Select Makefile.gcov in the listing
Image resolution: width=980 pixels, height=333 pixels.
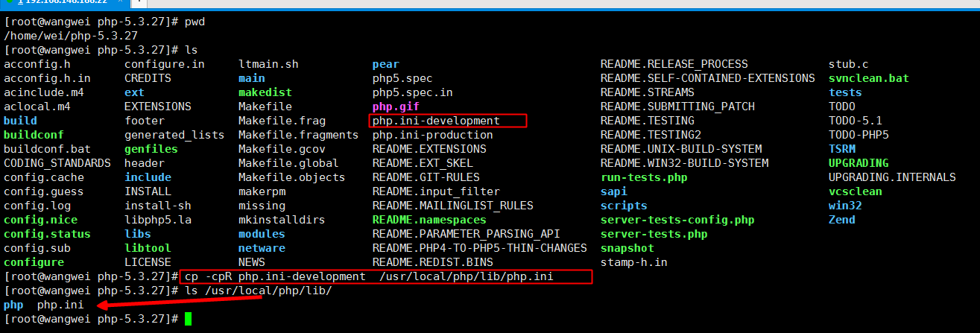point(282,149)
